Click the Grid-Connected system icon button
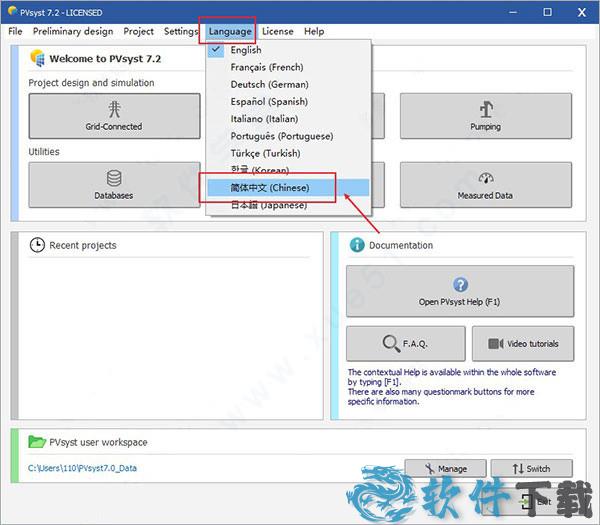 (x=114, y=117)
